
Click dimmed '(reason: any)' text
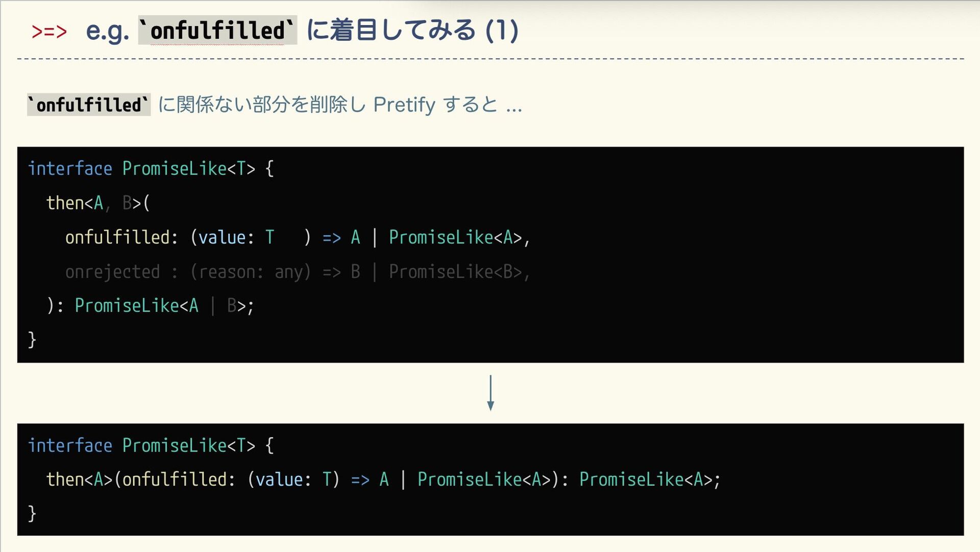(250, 272)
